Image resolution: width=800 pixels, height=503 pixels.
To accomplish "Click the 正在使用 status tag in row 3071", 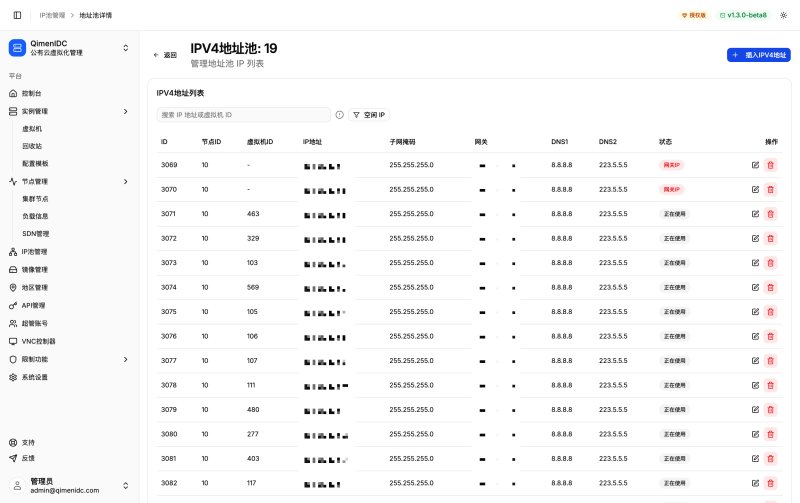I will coord(674,214).
